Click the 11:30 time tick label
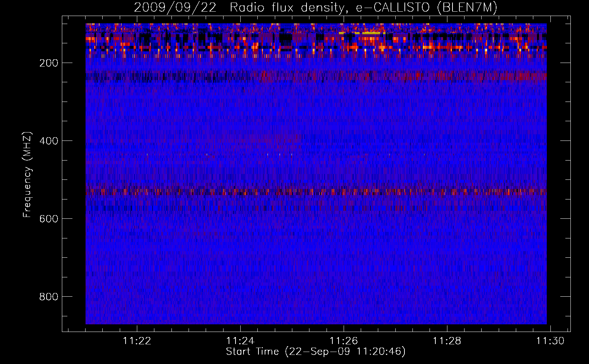The image size is (589, 364). point(550,341)
